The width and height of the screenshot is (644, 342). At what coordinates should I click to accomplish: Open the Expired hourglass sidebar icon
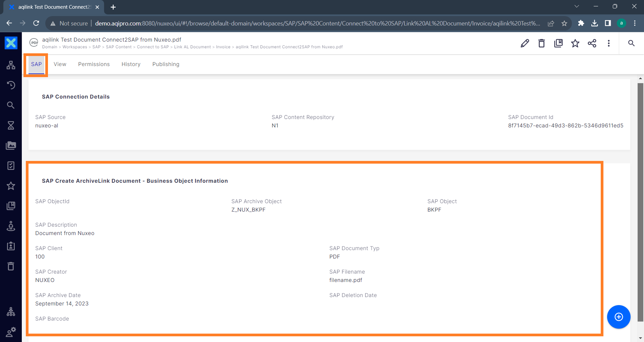[x=11, y=125]
